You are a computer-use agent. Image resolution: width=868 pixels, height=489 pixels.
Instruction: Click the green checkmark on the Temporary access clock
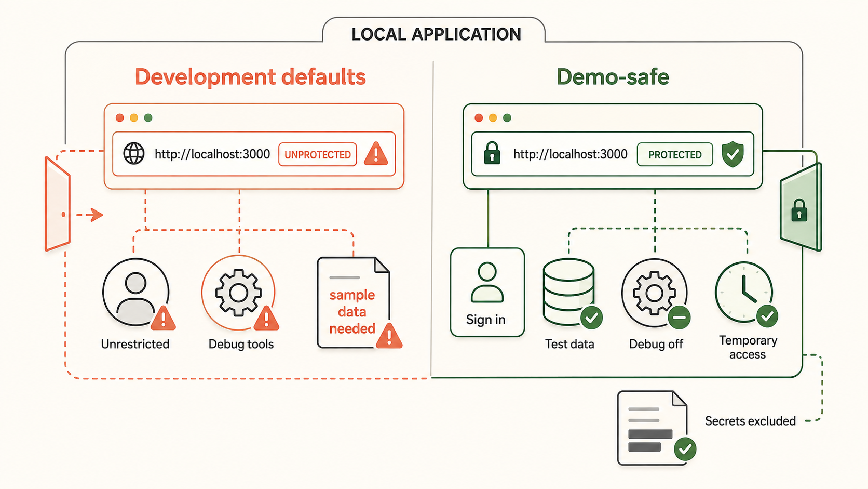coord(767,316)
